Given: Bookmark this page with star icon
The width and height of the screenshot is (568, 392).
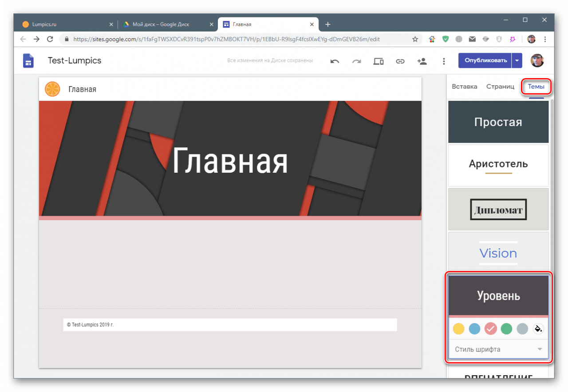Looking at the screenshot, I should coord(415,39).
